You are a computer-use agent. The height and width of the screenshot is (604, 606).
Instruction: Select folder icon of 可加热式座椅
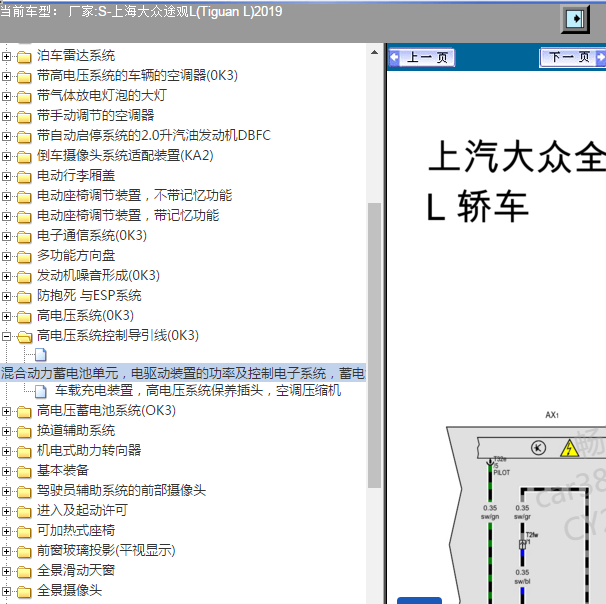(24, 532)
